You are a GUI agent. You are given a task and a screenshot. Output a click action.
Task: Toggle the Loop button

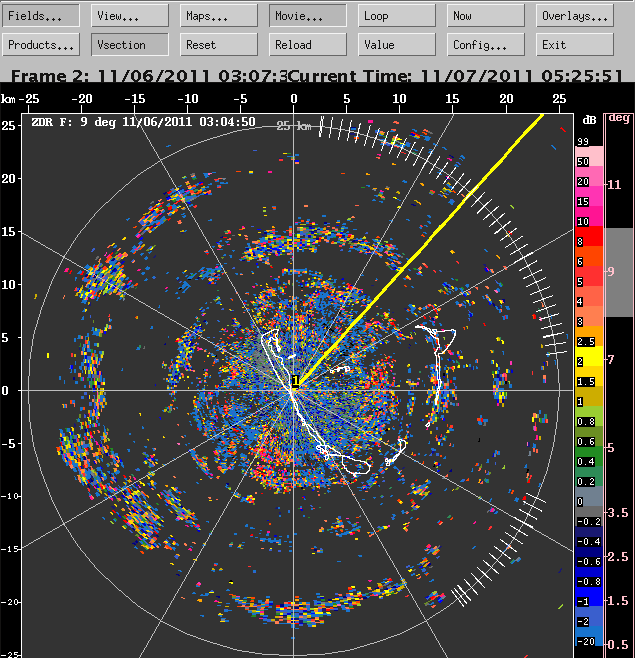tap(397, 16)
